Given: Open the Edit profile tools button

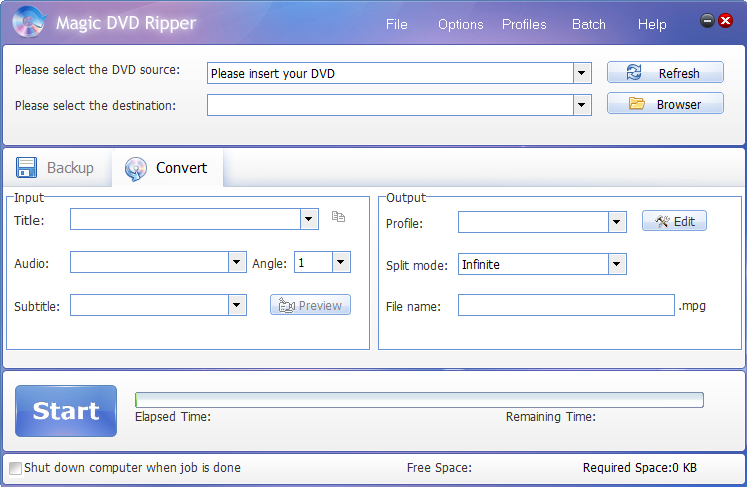Looking at the screenshot, I should coord(674,221).
